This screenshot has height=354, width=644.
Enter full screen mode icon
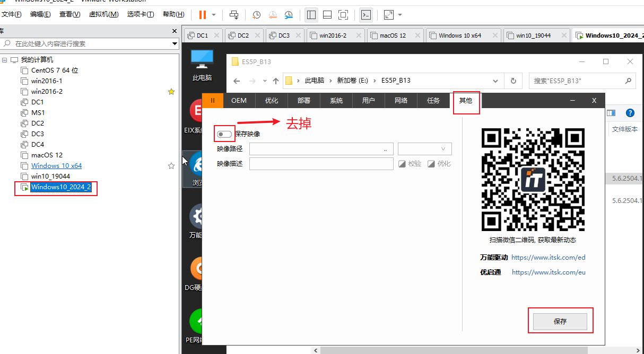[x=343, y=15]
